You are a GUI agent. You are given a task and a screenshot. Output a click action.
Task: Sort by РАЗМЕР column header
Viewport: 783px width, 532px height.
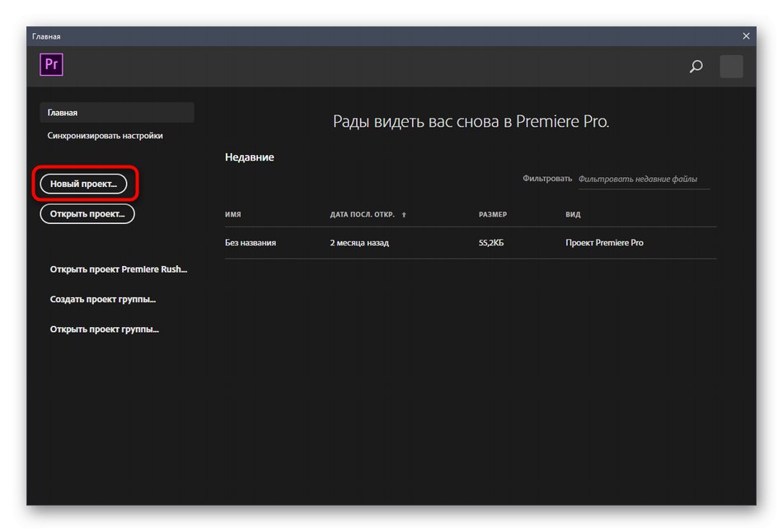[x=492, y=214]
